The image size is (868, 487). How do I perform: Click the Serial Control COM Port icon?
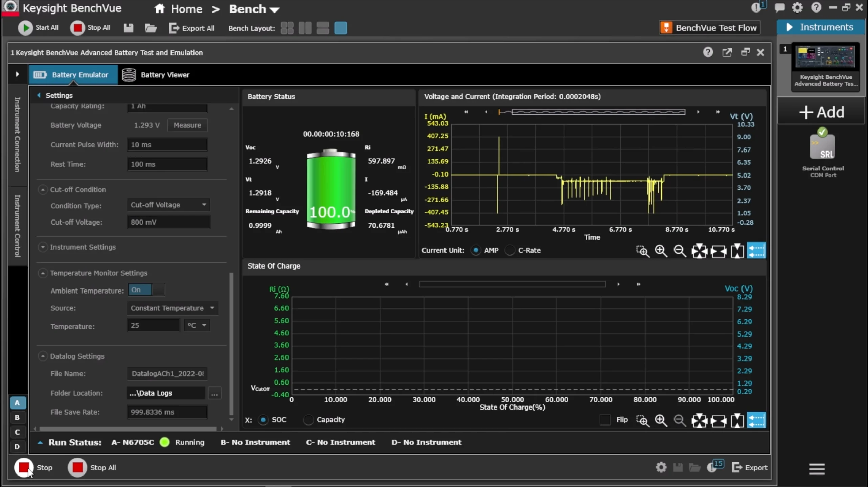click(x=823, y=146)
